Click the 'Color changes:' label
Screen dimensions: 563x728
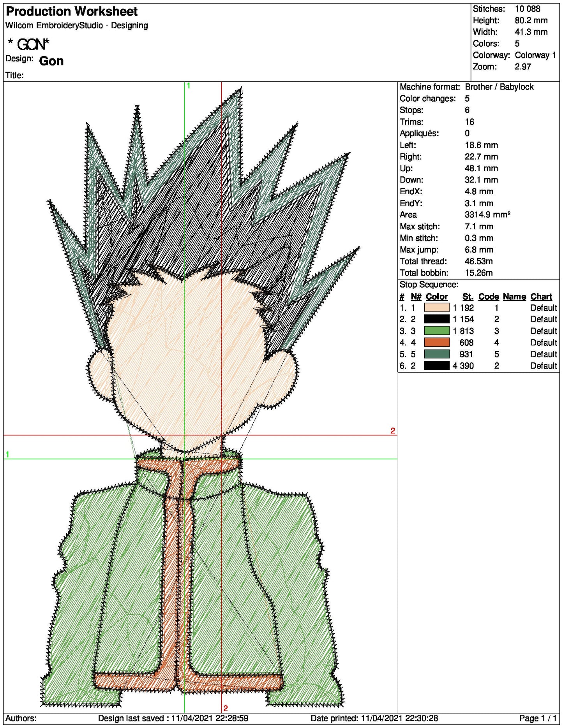pos(427,98)
